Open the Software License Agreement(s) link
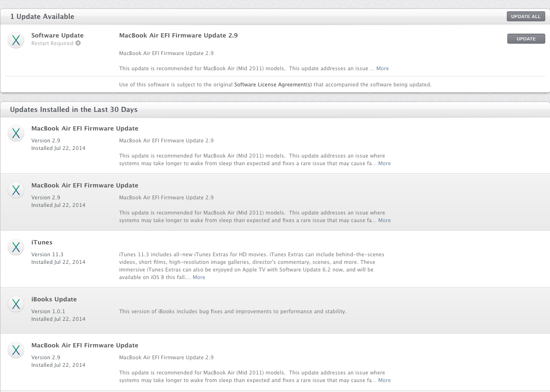 tap(273, 84)
